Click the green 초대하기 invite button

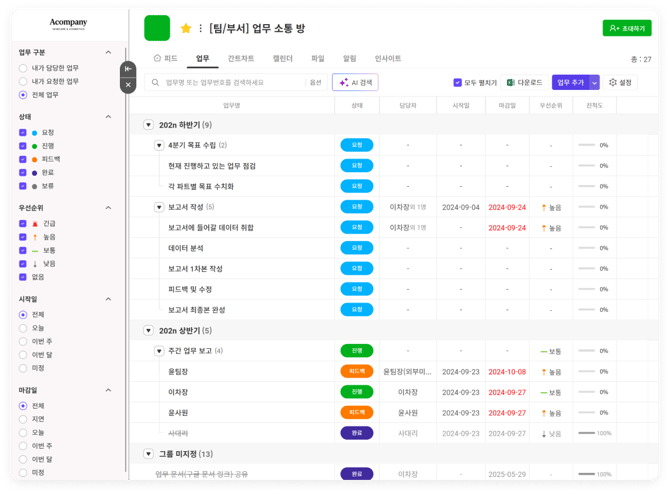tap(627, 28)
